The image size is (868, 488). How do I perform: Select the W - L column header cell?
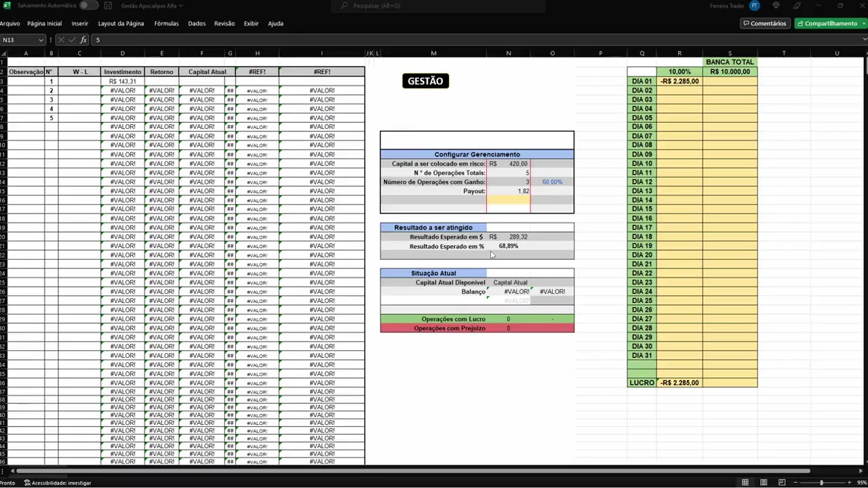(79, 72)
